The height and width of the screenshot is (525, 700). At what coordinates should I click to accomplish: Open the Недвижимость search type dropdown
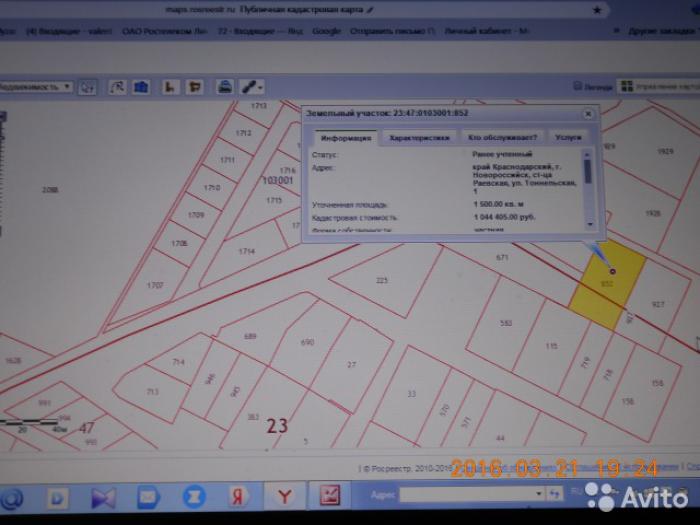36,87
